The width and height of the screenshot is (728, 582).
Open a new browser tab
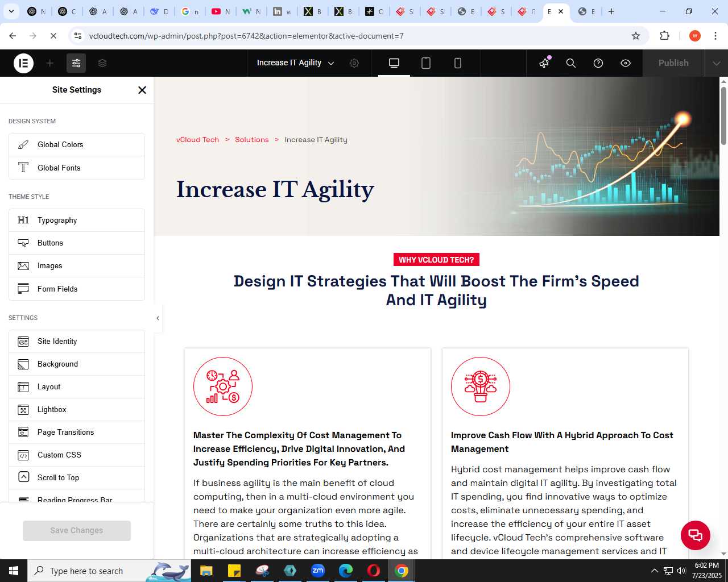point(611,11)
